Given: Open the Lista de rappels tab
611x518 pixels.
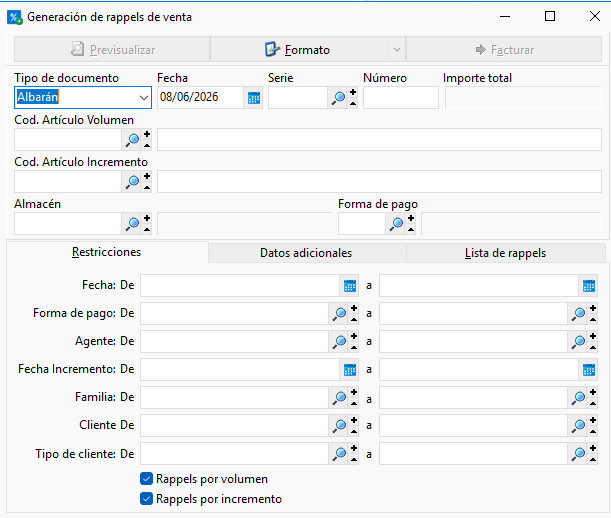Looking at the screenshot, I should [505, 253].
